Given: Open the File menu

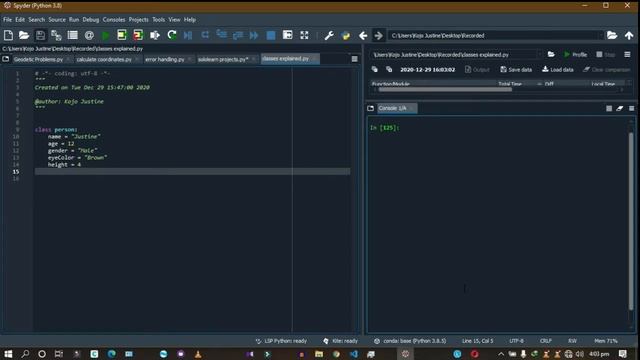Looking at the screenshot, I should pos(7,20).
